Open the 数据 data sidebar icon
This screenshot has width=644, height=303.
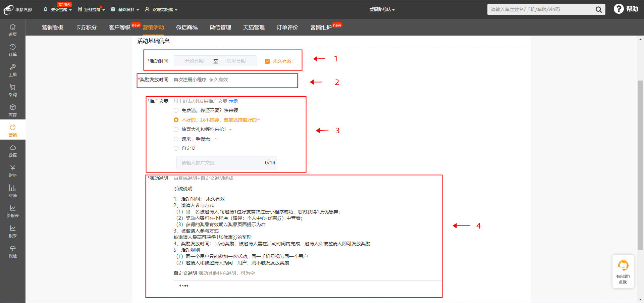(12, 150)
